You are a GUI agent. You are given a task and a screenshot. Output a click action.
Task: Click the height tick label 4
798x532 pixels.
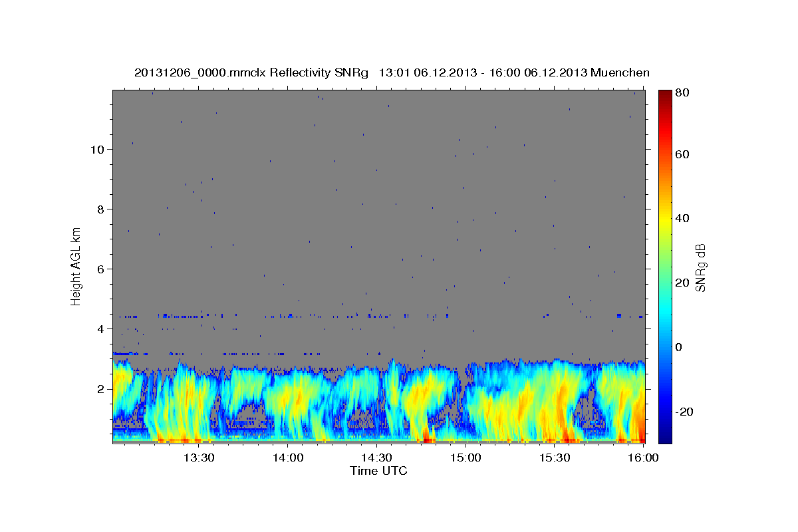coord(102,329)
